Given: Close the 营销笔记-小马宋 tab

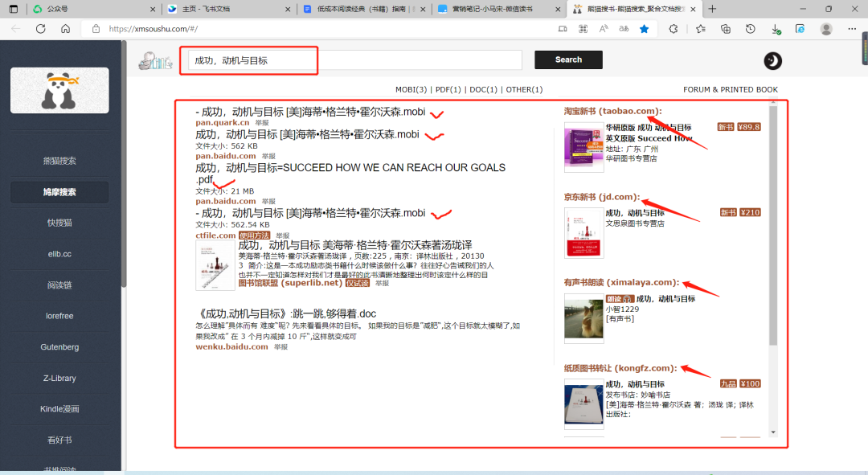Looking at the screenshot, I should pos(558,9).
